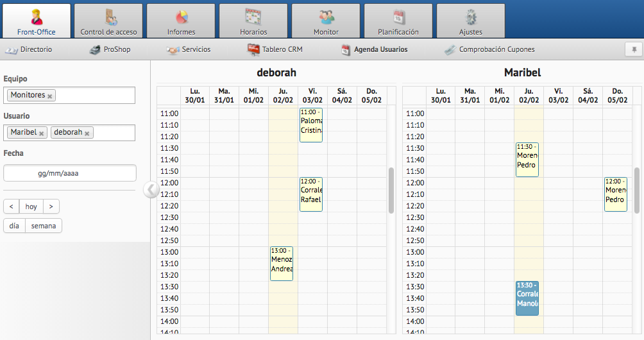Open deborah's 13:00 Menoz Andrea appointment
Viewport: 644px width, 340px height.
coord(282,264)
